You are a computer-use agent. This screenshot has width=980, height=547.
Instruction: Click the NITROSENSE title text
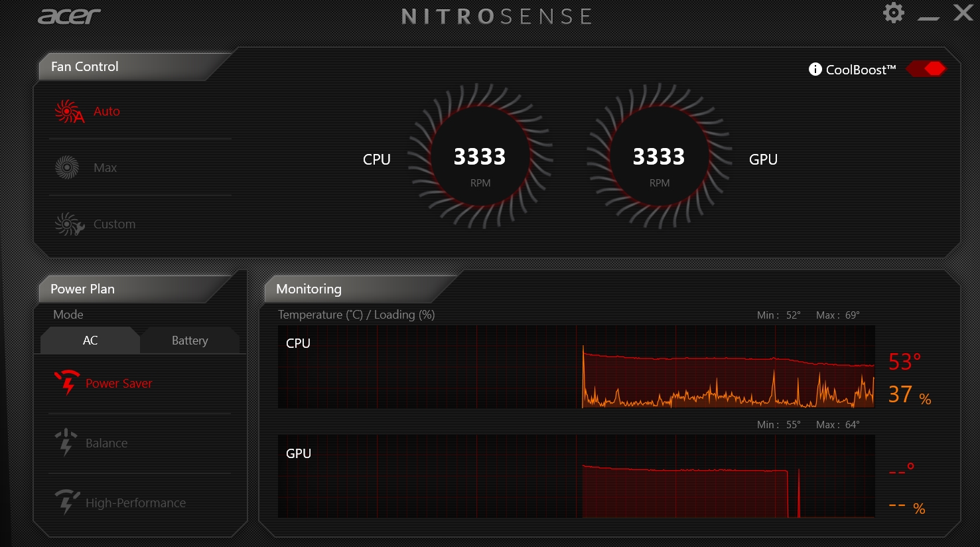497,17
